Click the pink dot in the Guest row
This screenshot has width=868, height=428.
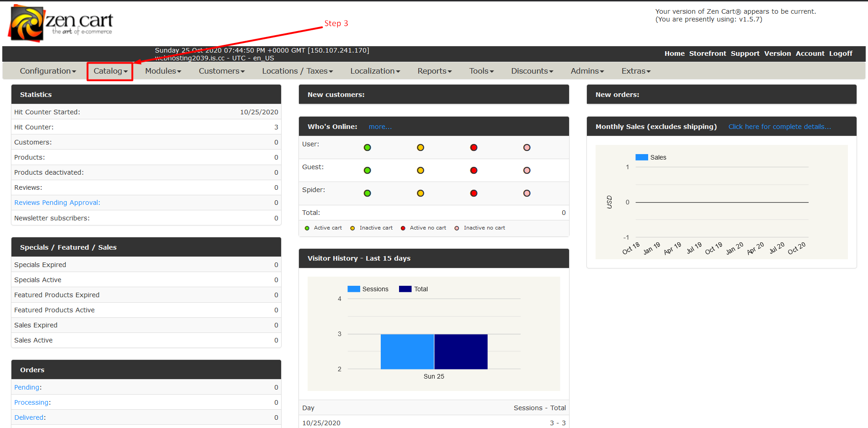click(x=527, y=171)
